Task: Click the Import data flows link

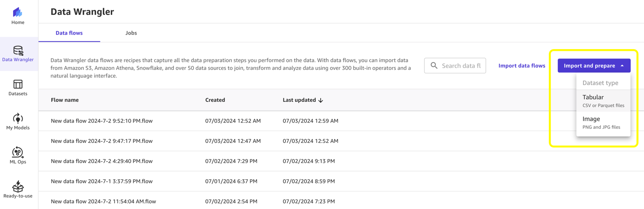Action: tap(522, 66)
